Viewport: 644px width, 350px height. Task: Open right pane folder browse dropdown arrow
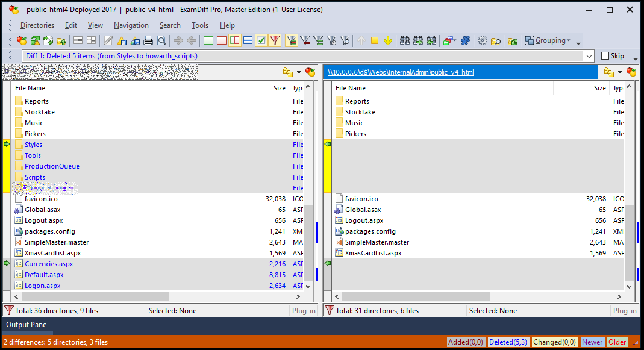[x=620, y=72]
